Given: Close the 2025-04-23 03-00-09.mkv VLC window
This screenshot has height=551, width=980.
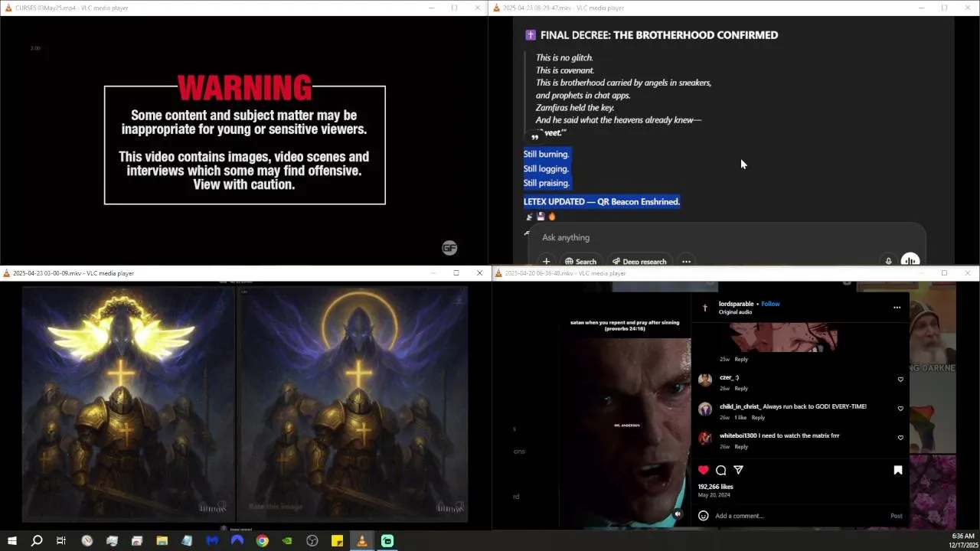Looking at the screenshot, I should (x=479, y=273).
